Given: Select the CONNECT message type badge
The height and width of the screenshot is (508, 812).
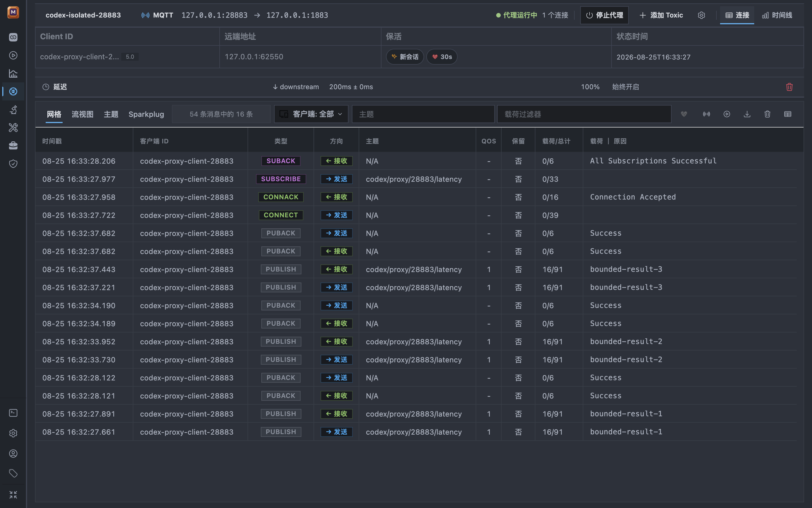Looking at the screenshot, I should point(281,215).
